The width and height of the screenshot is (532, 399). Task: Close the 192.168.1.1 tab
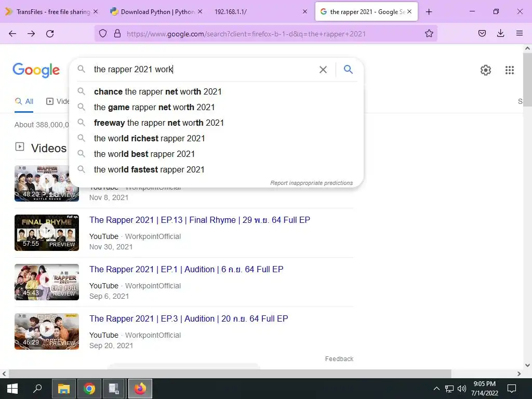click(304, 12)
